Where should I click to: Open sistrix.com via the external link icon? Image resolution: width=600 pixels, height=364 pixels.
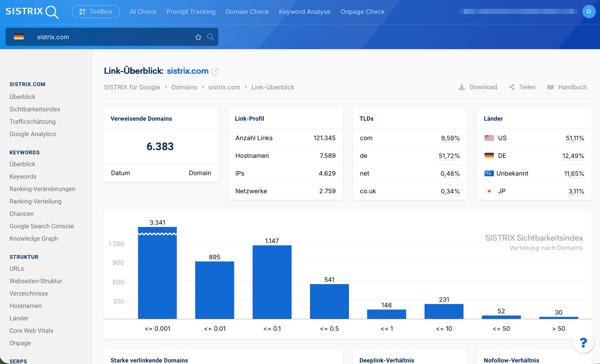click(214, 71)
